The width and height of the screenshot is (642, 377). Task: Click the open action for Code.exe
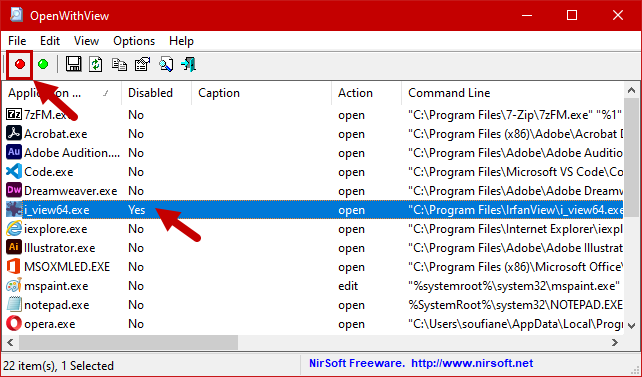click(x=351, y=172)
